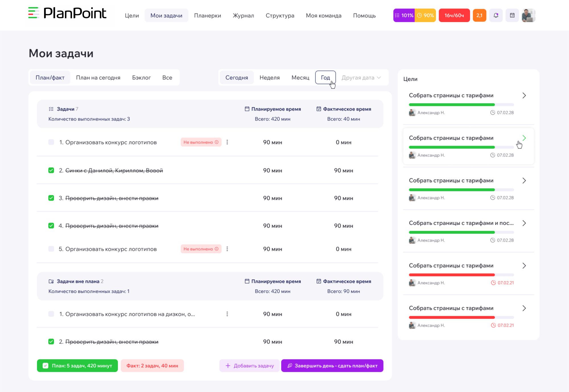The width and height of the screenshot is (569, 392).
Task: Open 'Планерки' in the top navigation
Action: click(x=207, y=16)
